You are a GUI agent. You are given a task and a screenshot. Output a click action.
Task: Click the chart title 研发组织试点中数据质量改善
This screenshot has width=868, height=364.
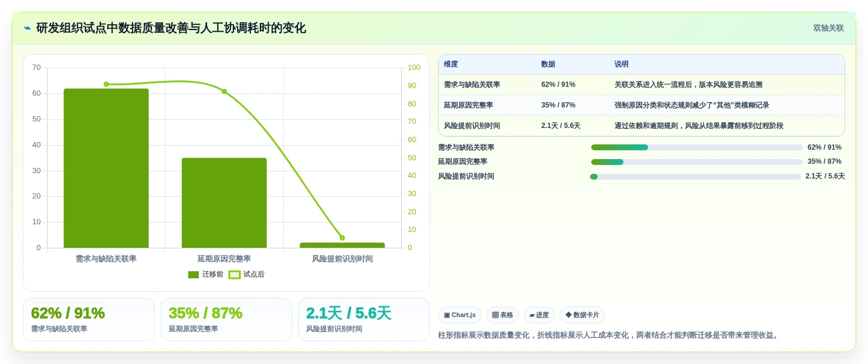point(171,28)
